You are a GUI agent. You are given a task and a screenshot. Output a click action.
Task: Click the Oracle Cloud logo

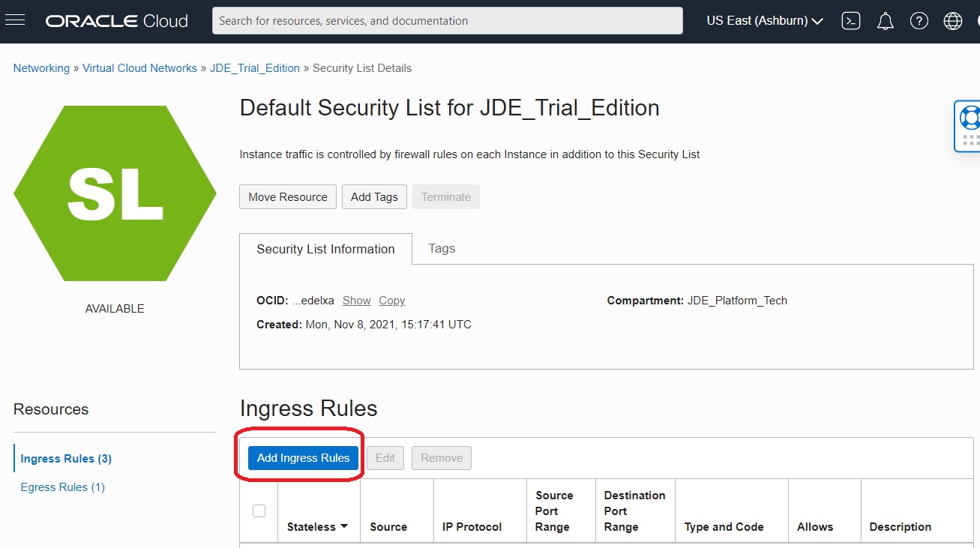click(x=116, y=20)
